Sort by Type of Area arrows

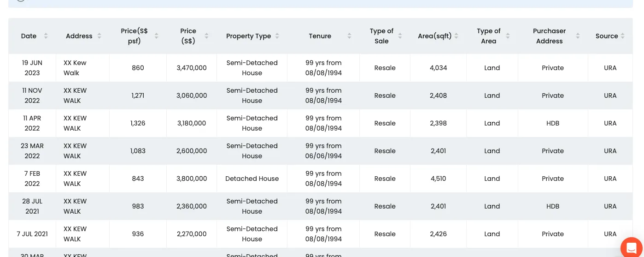click(x=508, y=36)
